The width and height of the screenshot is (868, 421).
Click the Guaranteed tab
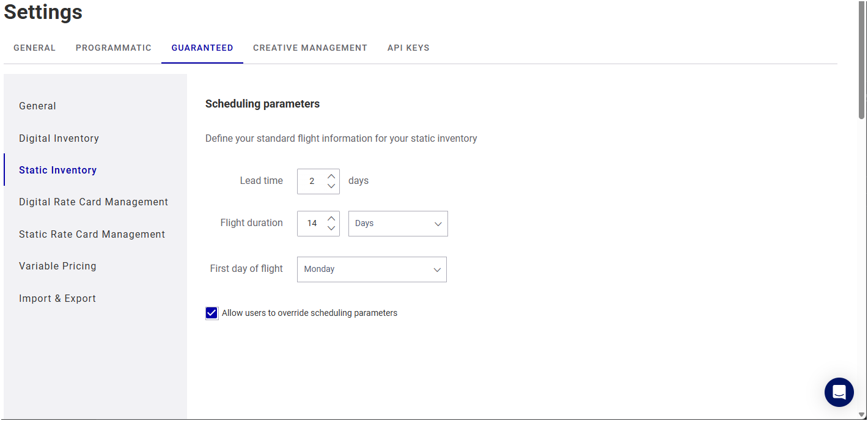point(202,48)
